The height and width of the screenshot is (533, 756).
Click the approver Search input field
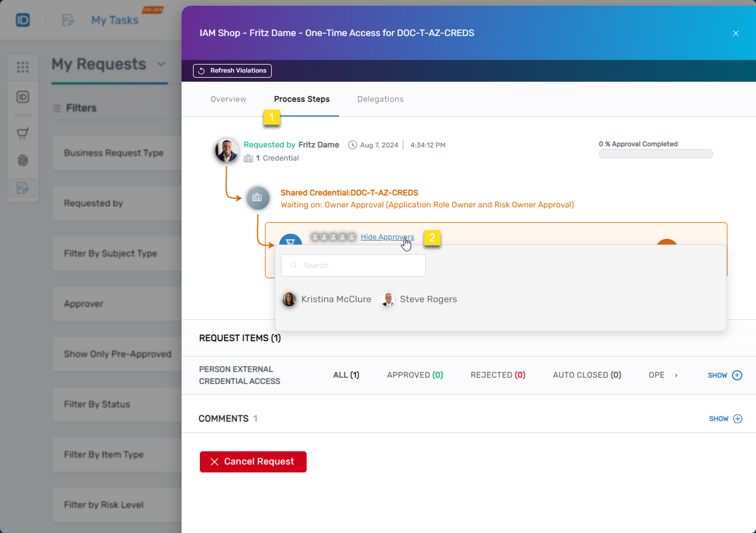(353, 266)
